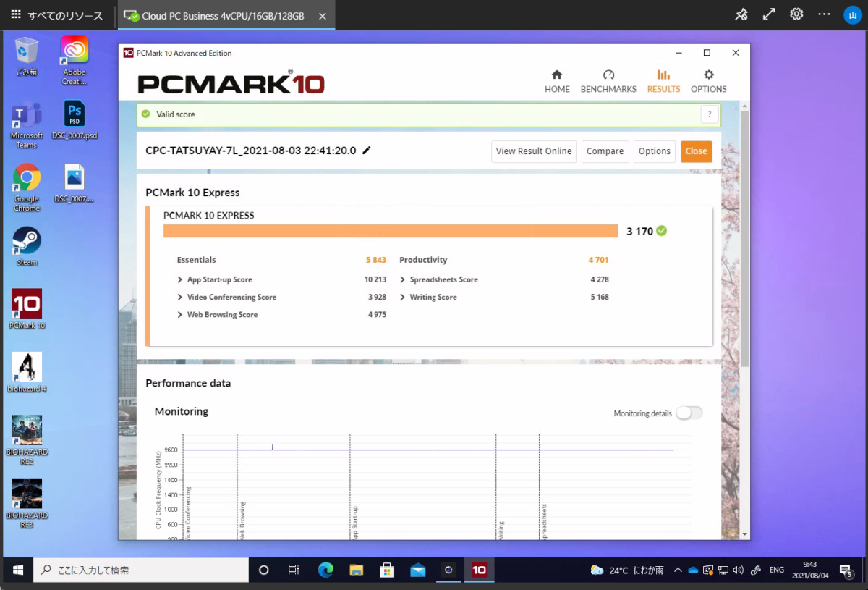
Task: Click the pencil icon to rename the result
Action: (367, 151)
